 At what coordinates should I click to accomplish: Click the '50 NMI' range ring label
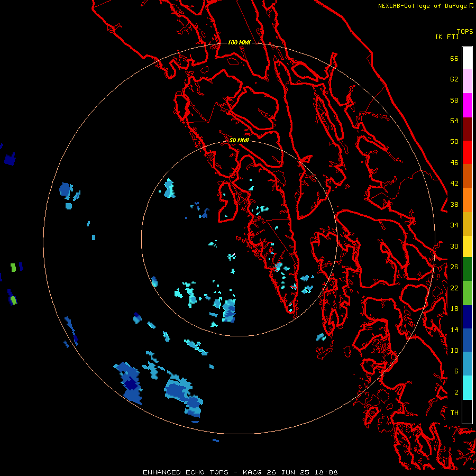point(239,140)
